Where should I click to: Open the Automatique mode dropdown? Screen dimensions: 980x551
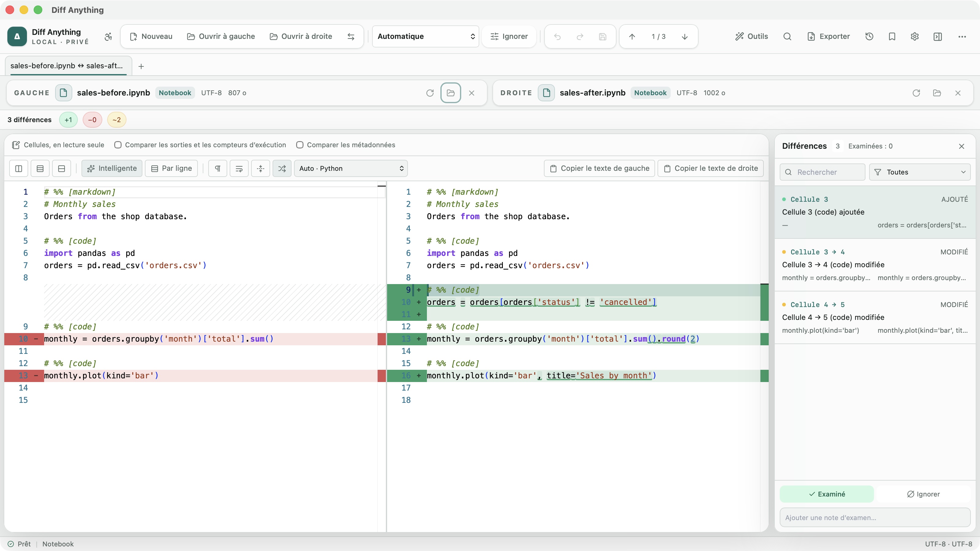(x=425, y=36)
